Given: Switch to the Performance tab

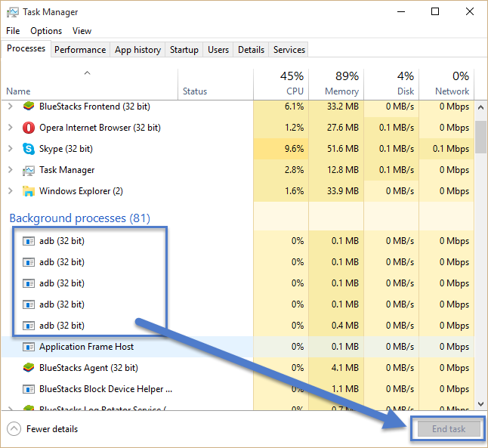Looking at the screenshot, I should pyautogui.click(x=80, y=50).
